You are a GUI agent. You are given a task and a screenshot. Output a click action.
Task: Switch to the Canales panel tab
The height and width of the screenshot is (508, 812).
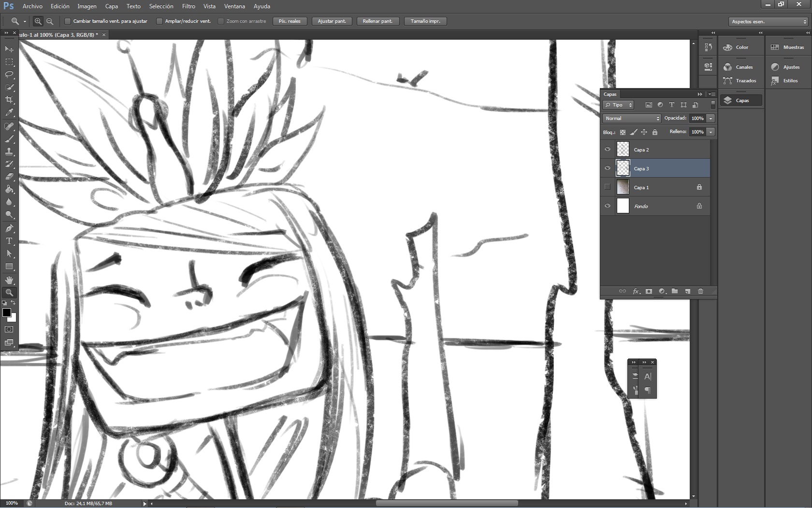[742, 67]
